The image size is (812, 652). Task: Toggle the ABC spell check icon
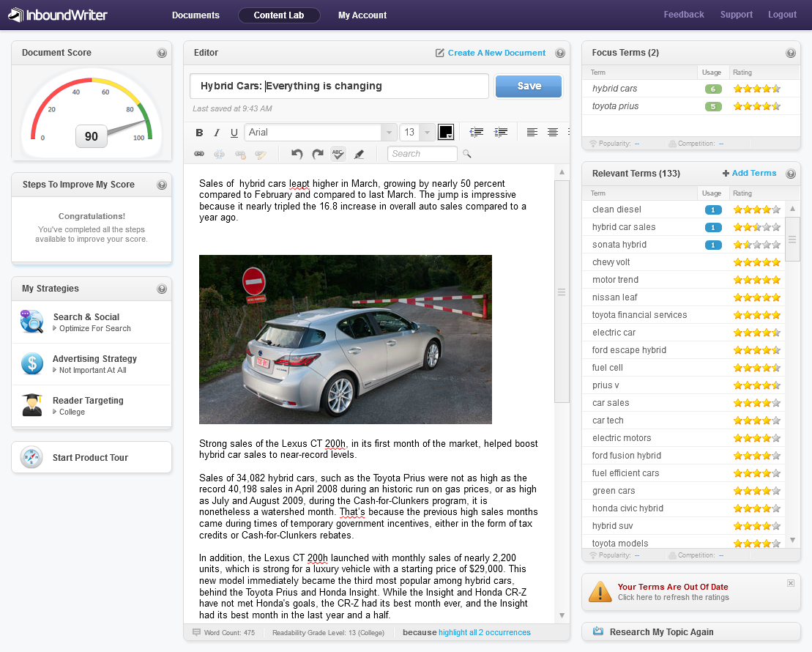(x=338, y=154)
